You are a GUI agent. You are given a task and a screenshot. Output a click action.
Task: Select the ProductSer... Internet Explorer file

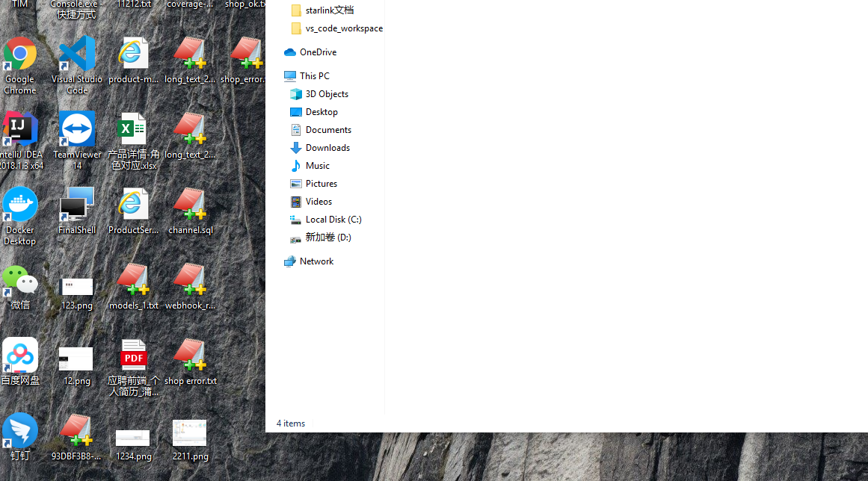[133, 211]
